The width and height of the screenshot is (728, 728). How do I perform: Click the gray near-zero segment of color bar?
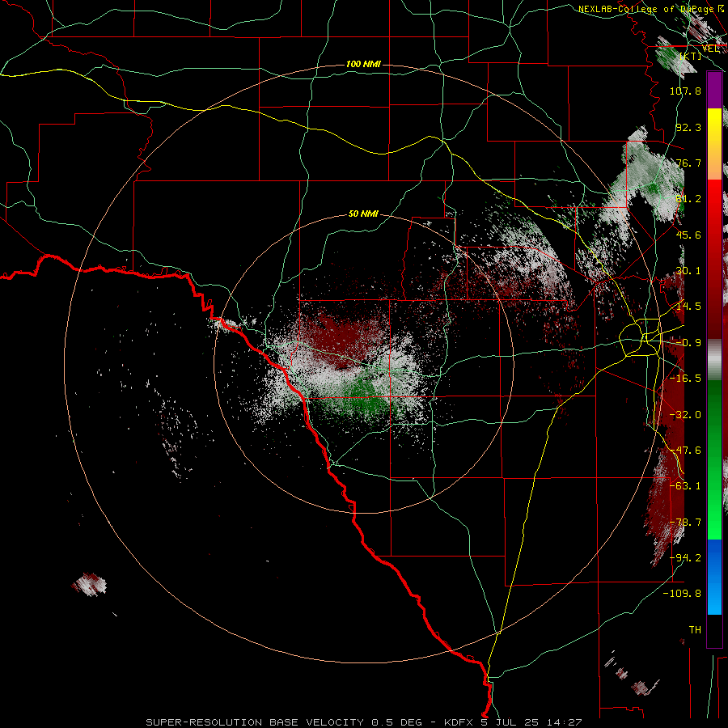click(714, 360)
